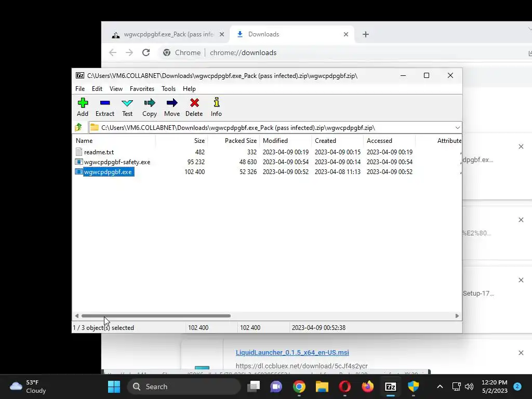Screen dimensions: 532x399
Task: Open the clock showing 12:20 PM
Action: coord(495,387)
